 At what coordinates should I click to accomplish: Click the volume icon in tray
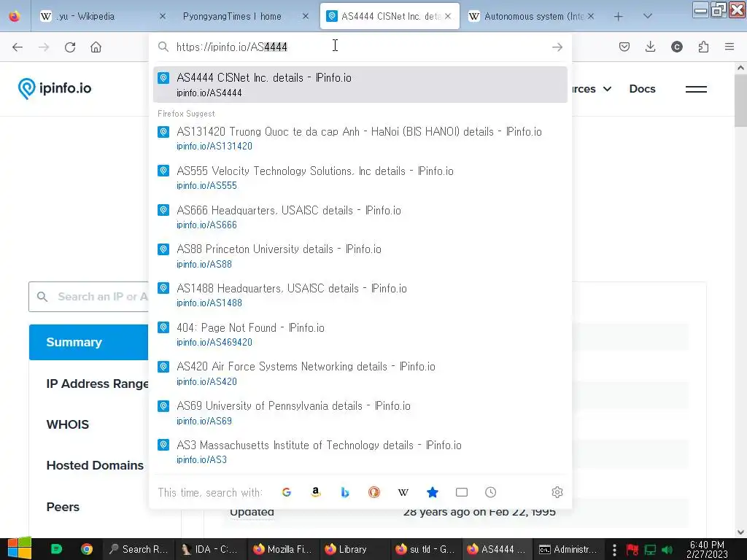(x=667, y=550)
